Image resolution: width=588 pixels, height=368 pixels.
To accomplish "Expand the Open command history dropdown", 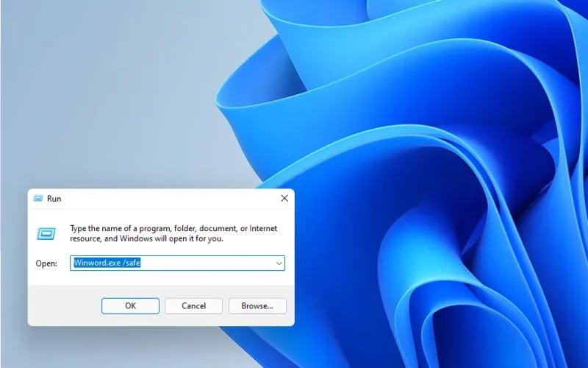I will (279, 263).
